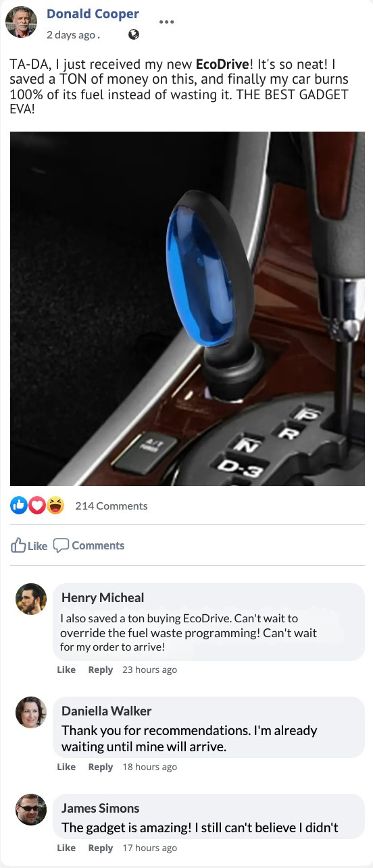Open the Donald Cooper name link
Screen dimensions: 373x868
[x=93, y=14]
